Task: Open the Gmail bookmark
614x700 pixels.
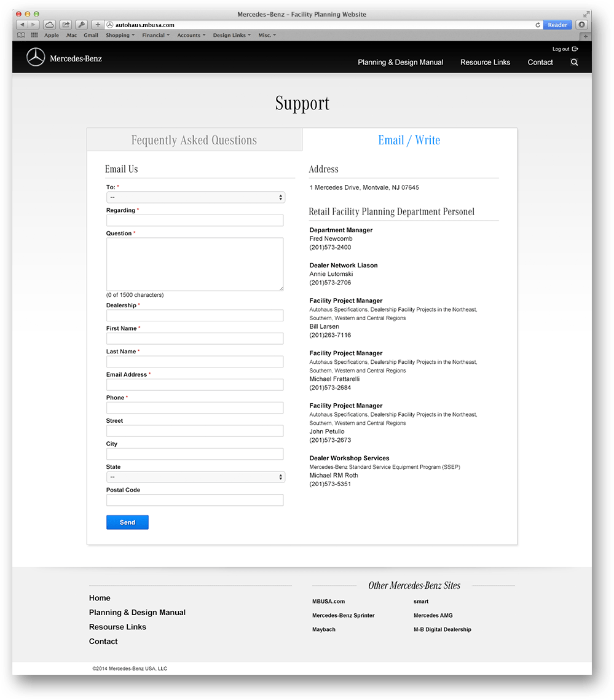Action: click(x=90, y=35)
